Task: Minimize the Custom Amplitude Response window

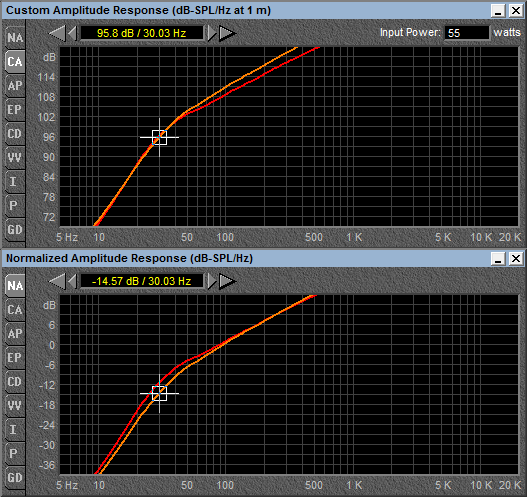Action: tap(498, 11)
